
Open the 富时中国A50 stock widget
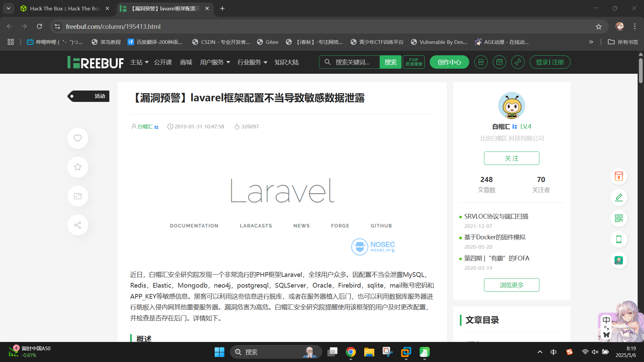click(30, 352)
